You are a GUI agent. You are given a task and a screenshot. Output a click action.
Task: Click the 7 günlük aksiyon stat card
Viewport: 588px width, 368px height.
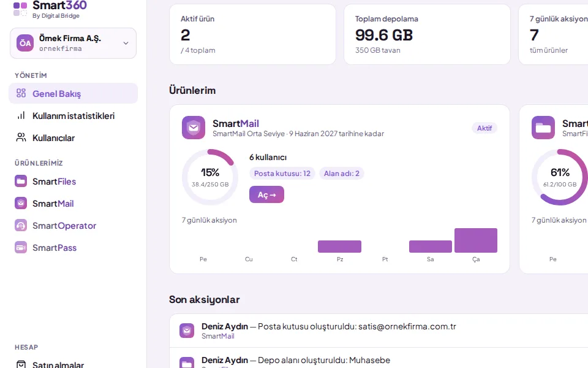(x=554, y=34)
